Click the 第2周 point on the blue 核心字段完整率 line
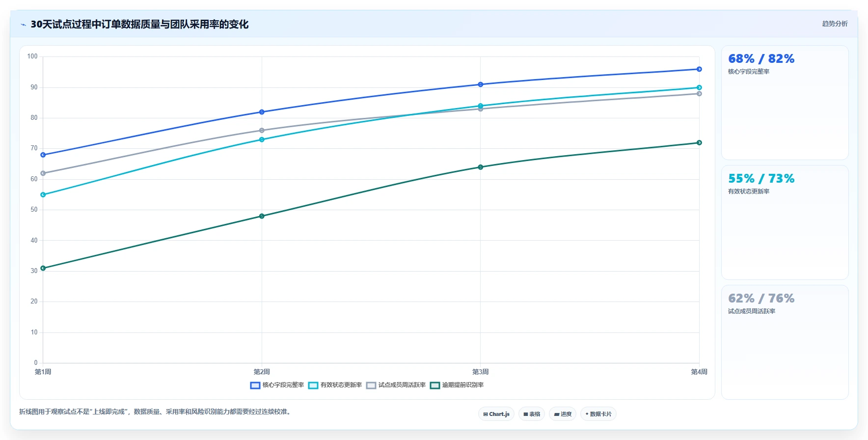 tap(262, 112)
